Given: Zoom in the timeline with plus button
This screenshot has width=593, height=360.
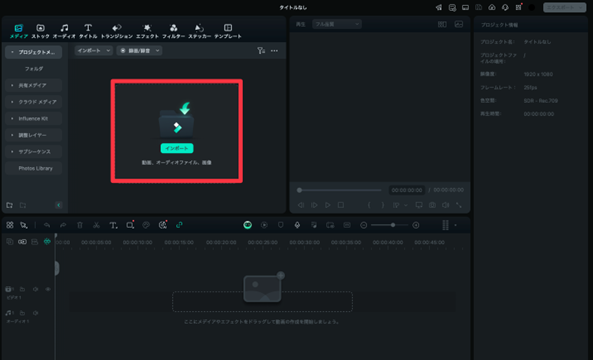Looking at the screenshot, I should [416, 225].
